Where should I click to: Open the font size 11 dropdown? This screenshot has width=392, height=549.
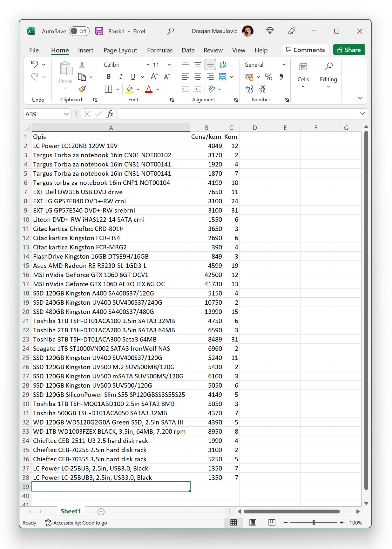[169, 65]
